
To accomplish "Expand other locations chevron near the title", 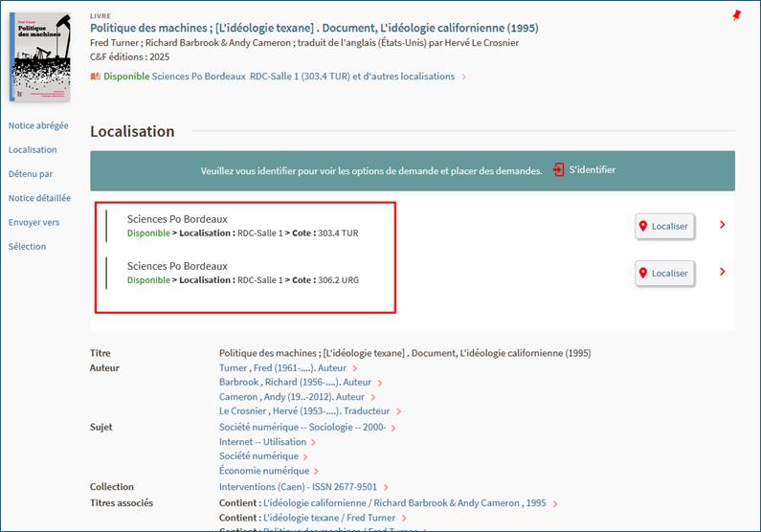I will click(x=464, y=77).
